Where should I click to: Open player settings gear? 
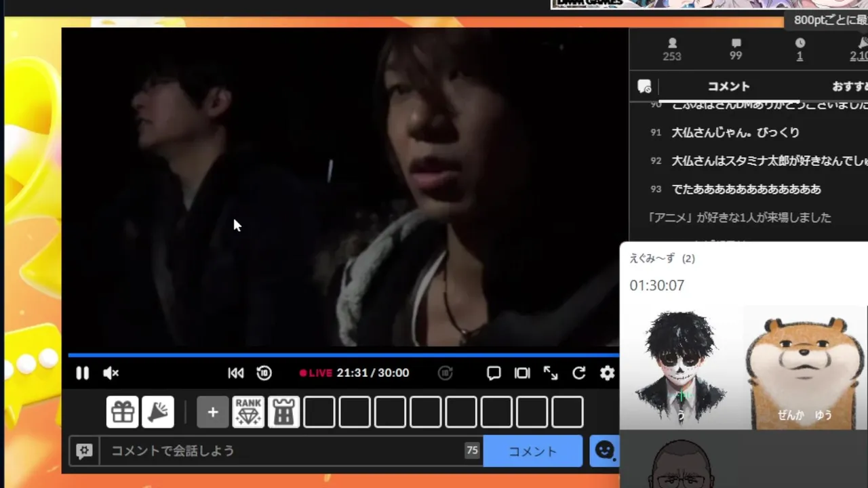tap(607, 373)
